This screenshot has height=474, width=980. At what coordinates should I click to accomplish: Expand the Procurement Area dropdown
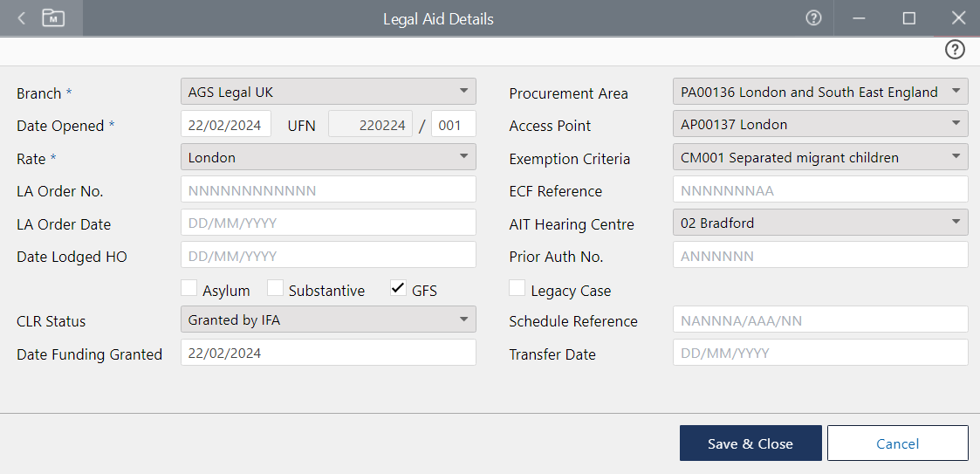pos(819,92)
